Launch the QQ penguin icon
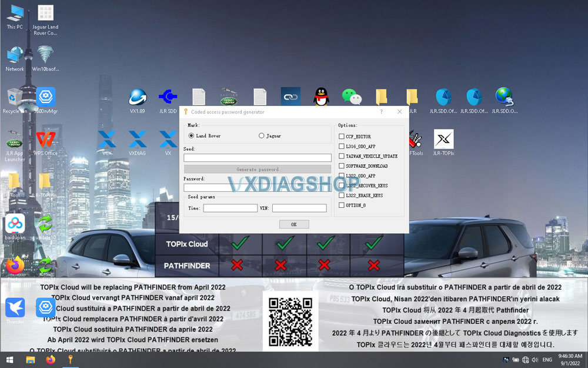This screenshot has width=588, height=368. (x=322, y=97)
